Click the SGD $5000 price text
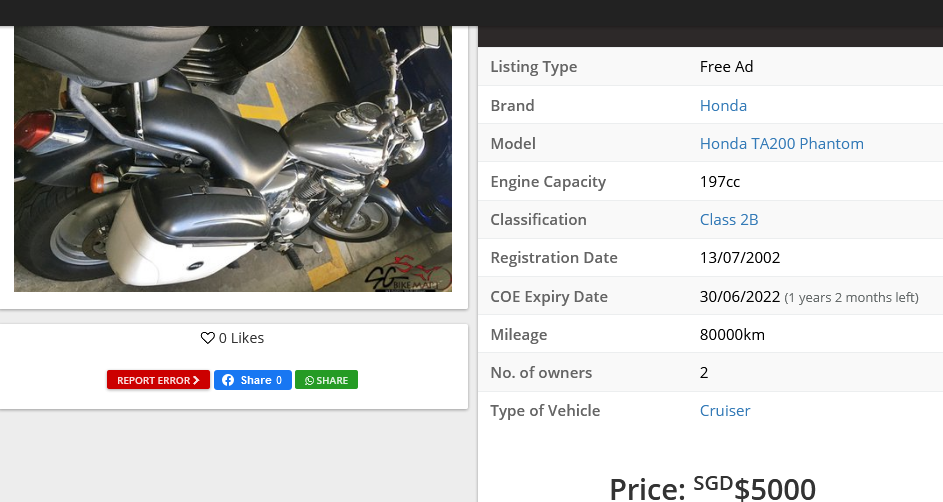 (712, 488)
